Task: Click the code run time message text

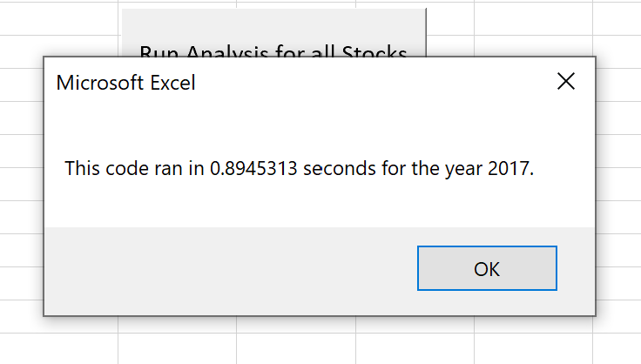Action: pos(300,168)
